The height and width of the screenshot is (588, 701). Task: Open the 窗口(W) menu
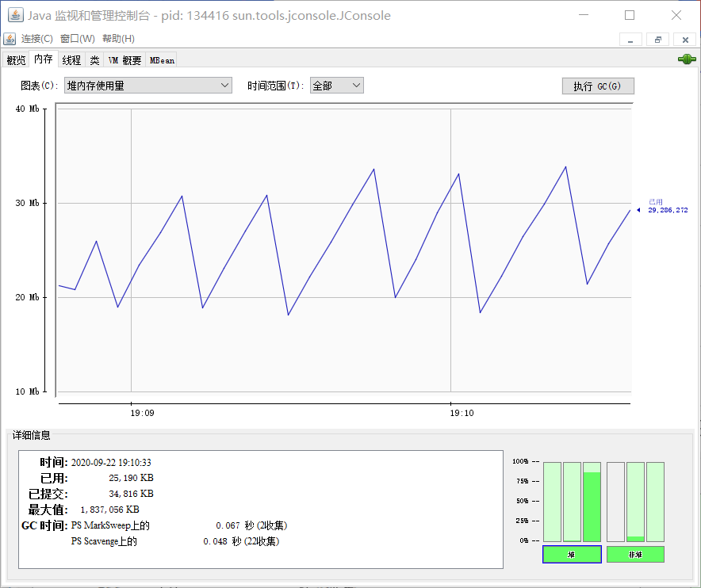[x=78, y=39]
